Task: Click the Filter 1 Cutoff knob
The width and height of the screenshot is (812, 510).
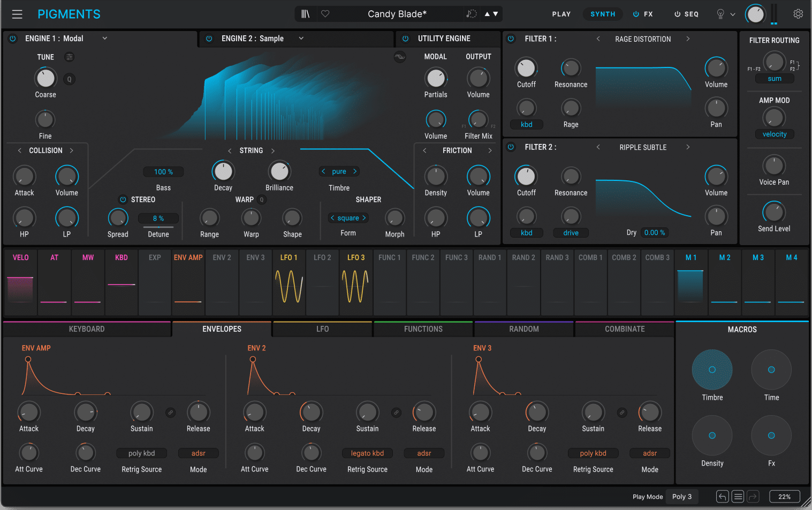Action: [526, 68]
